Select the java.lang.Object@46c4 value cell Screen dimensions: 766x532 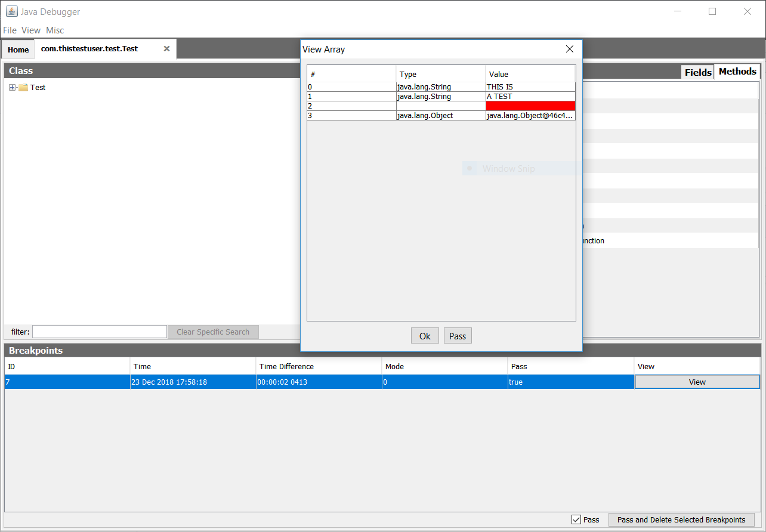530,116
